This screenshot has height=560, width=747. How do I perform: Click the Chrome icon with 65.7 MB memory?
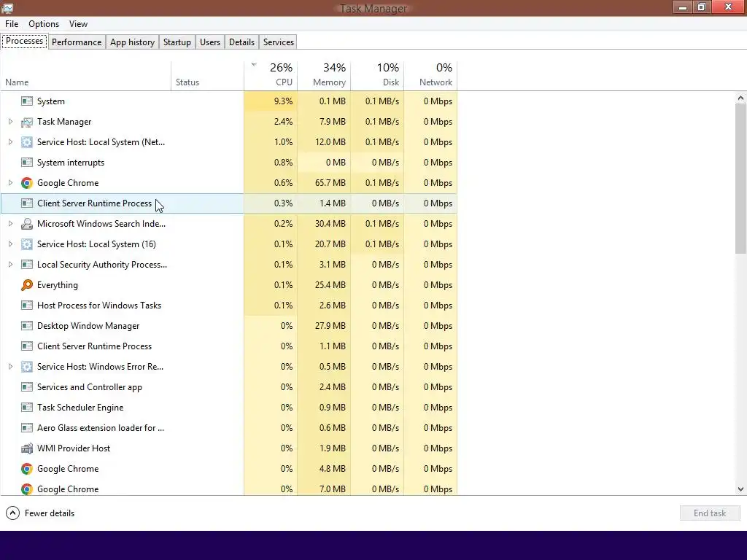tap(27, 183)
